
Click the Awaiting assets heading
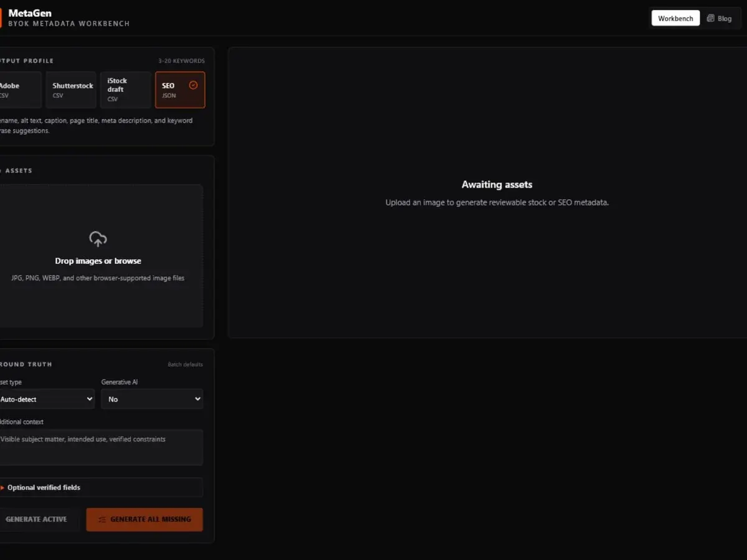coord(497,185)
